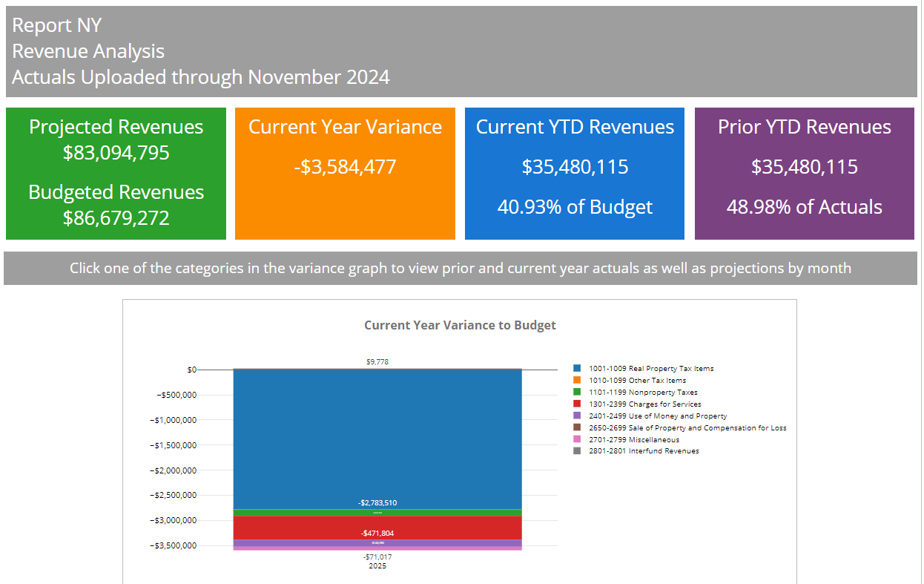The width and height of the screenshot is (924, 584).
Task: Open the blue Current YTD Revenues tile
Action: coord(575,174)
